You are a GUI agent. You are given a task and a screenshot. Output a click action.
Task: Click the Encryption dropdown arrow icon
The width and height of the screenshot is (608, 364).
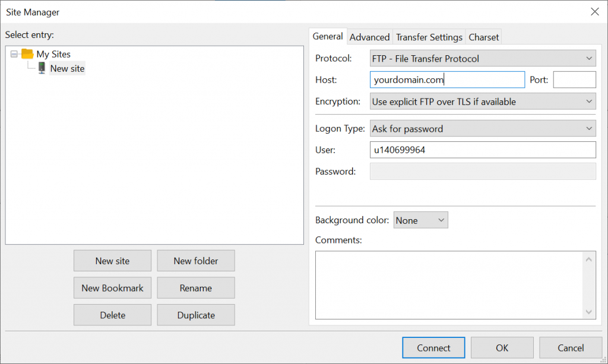588,102
